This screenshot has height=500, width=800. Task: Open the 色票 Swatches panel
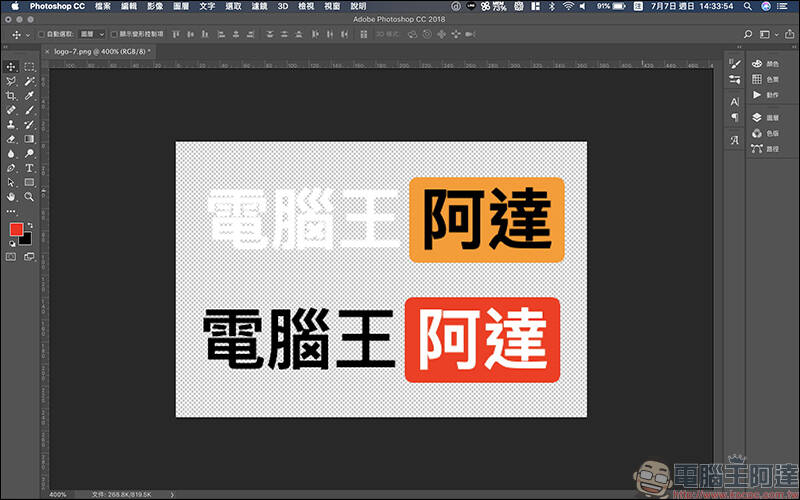(x=765, y=79)
